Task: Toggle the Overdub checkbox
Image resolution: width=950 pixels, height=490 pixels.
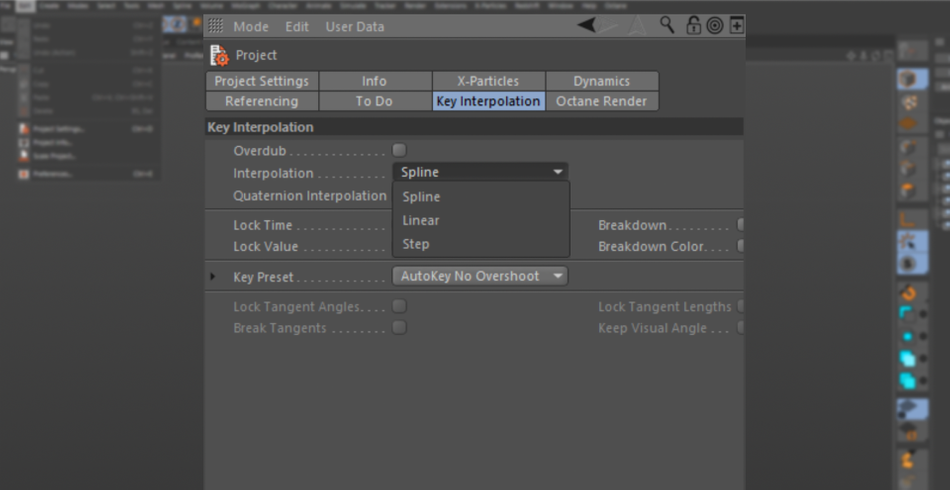Action: pyautogui.click(x=399, y=150)
